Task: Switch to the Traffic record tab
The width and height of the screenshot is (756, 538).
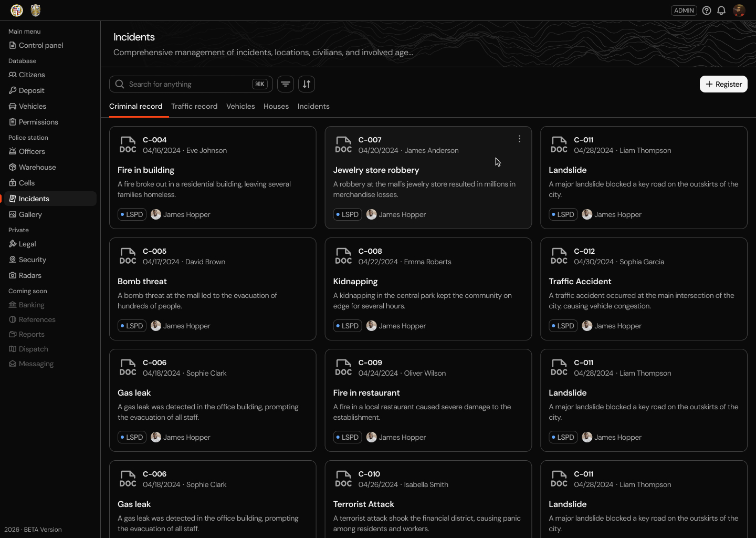Action: [x=194, y=106]
